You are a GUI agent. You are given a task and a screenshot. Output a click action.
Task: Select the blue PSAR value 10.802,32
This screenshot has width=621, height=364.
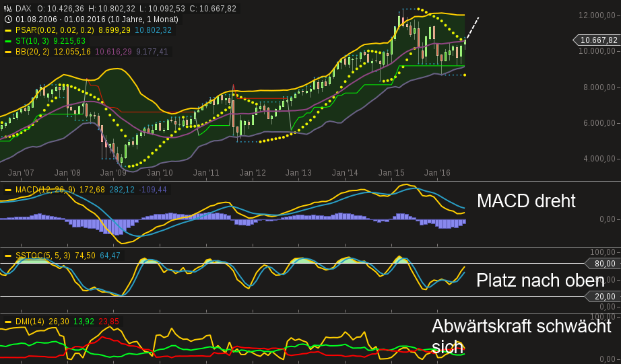pos(154,30)
